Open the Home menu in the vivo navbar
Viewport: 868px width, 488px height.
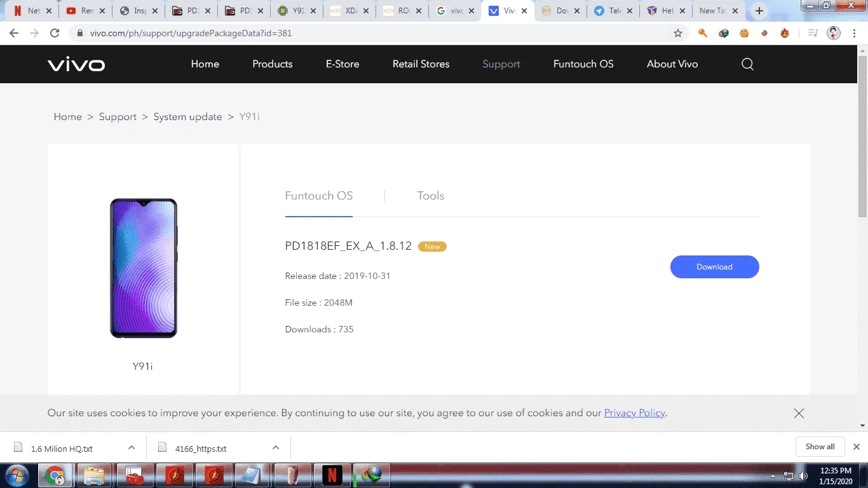pyautogui.click(x=205, y=64)
